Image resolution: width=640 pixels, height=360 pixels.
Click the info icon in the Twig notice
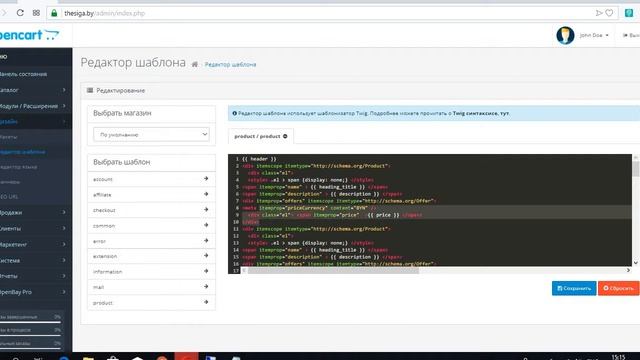[234, 113]
